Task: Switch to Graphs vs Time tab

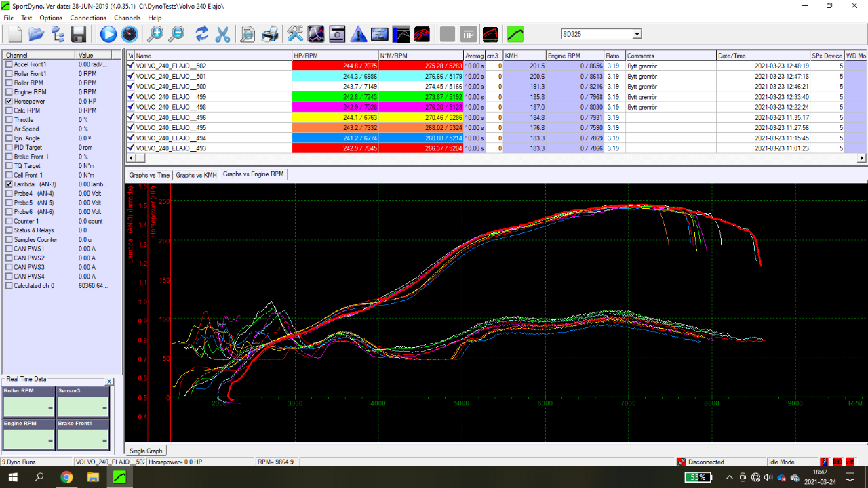Action: pyautogui.click(x=149, y=175)
